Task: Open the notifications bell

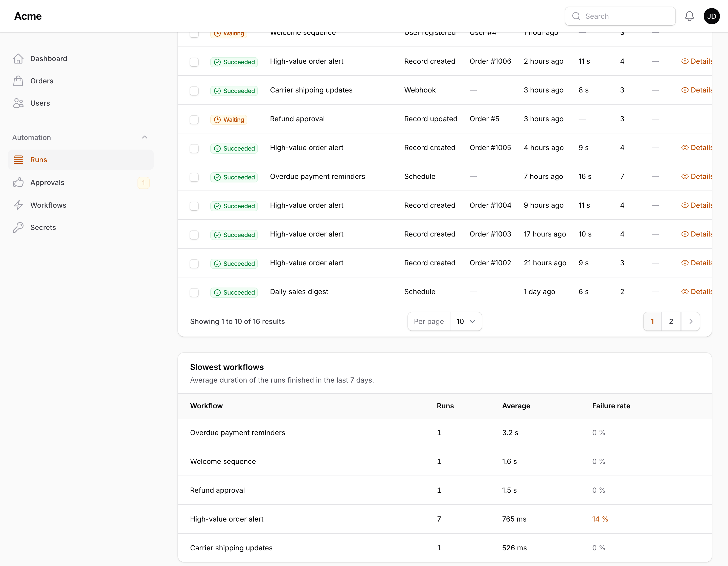Action: [689, 16]
